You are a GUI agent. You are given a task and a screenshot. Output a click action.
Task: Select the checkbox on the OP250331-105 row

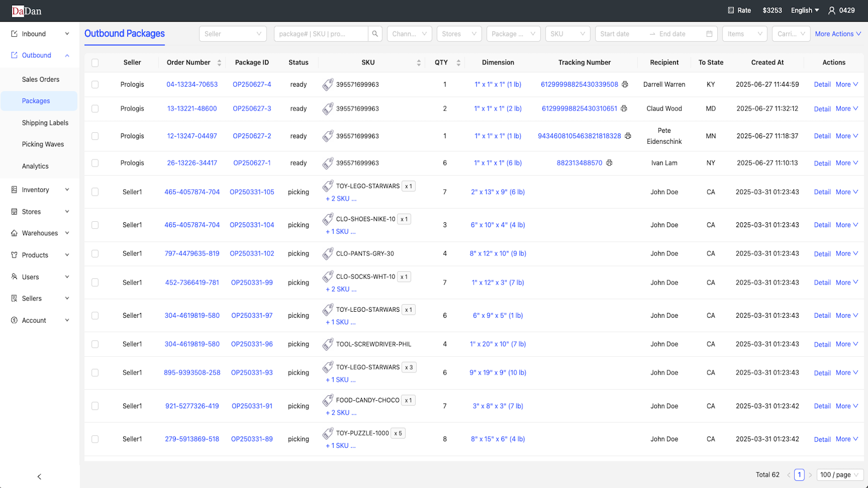pyautogui.click(x=95, y=192)
